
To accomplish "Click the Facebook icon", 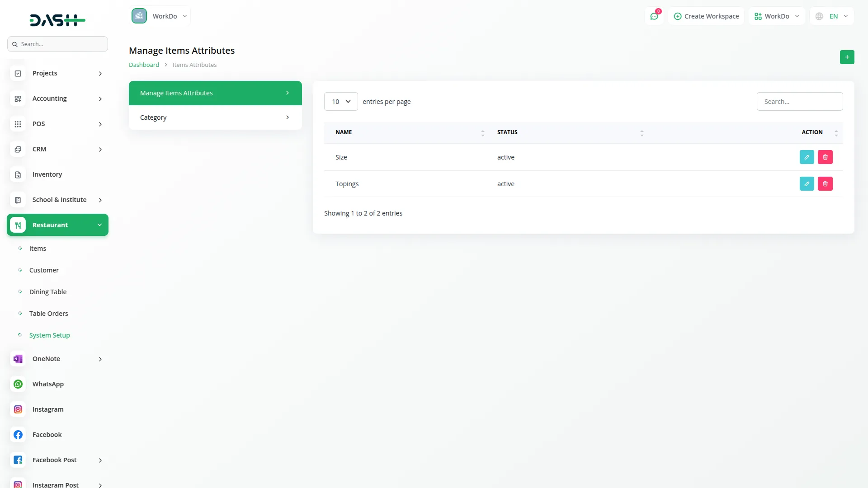I will [18, 435].
